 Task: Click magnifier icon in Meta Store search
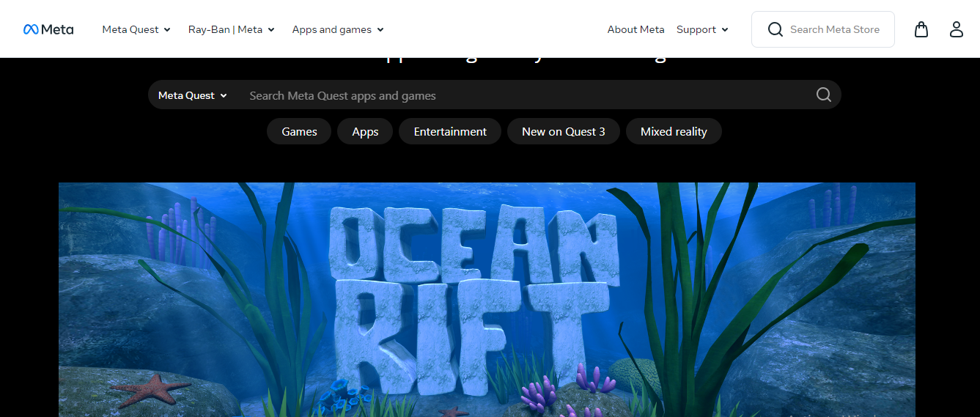[775, 29]
